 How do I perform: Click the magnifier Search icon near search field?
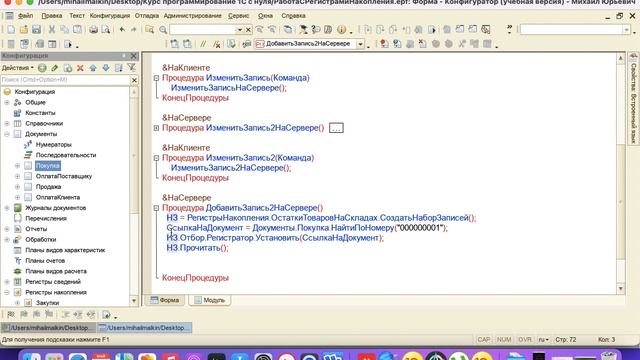[x=163, y=29]
